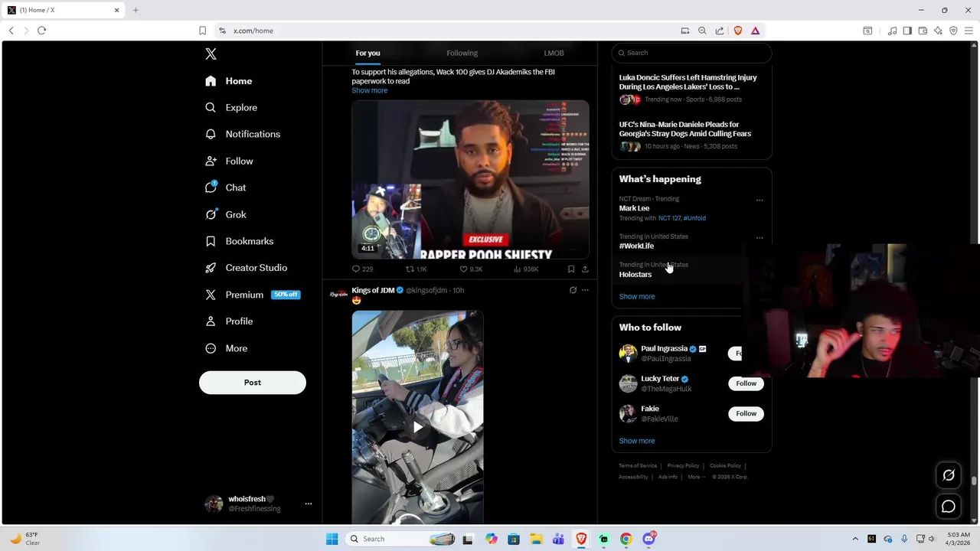Open the #WorkLife trending topic

636,246
